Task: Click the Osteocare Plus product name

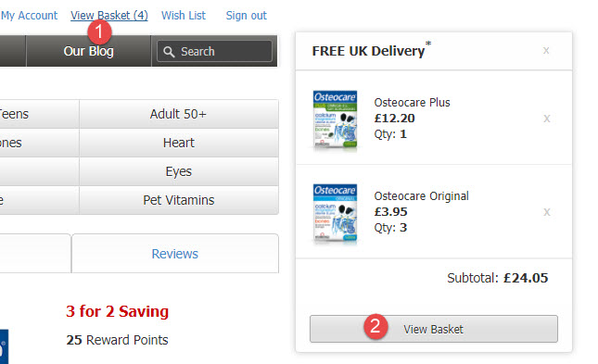Action: (x=412, y=103)
